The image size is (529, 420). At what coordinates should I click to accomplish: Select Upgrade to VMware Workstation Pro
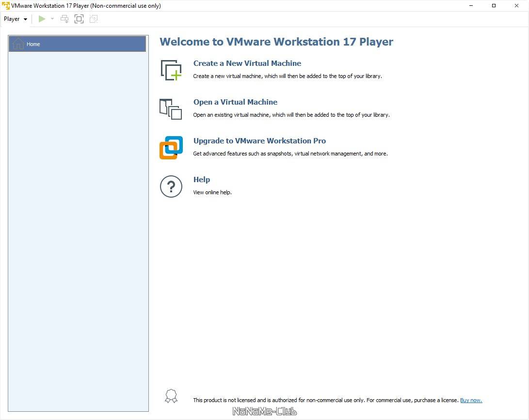pos(259,141)
